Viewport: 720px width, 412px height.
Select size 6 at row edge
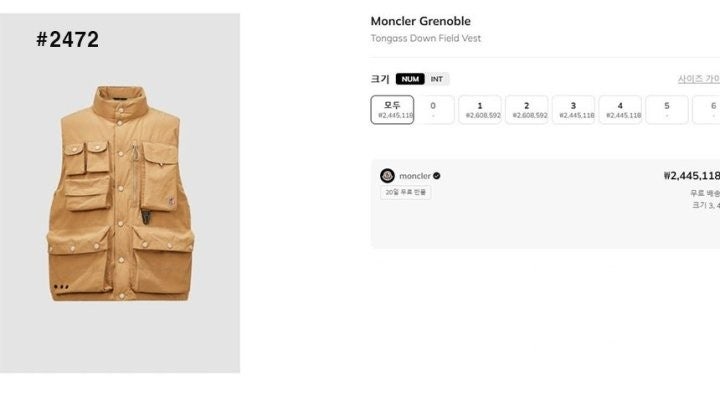[x=707, y=110]
